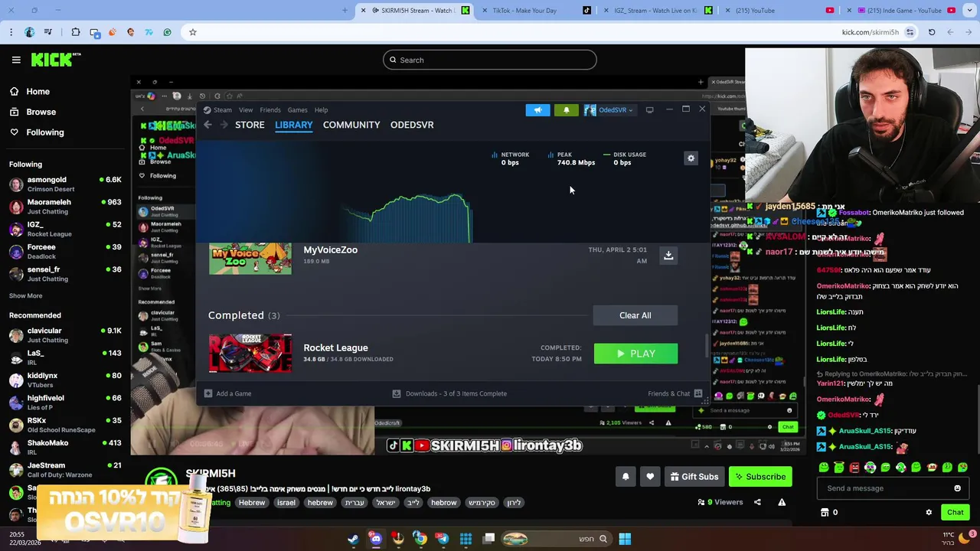This screenshot has width=980, height=551.
Task: Click share stream icon
Action: click(x=757, y=502)
